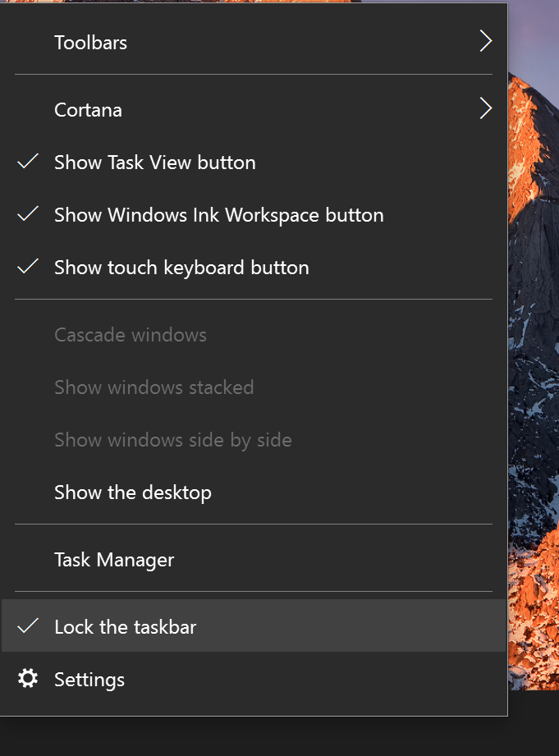
Task: Disable the Show touch keyboard button option
Action: (x=181, y=267)
